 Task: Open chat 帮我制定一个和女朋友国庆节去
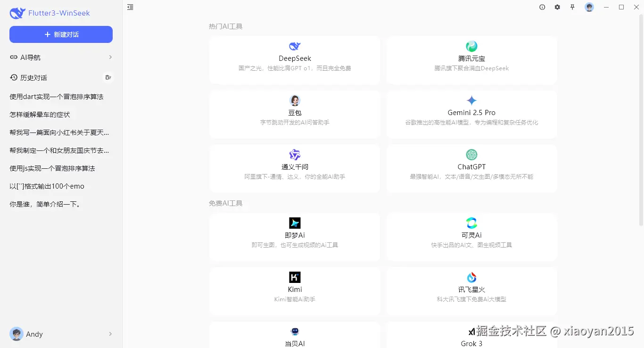pyautogui.click(x=59, y=150)
